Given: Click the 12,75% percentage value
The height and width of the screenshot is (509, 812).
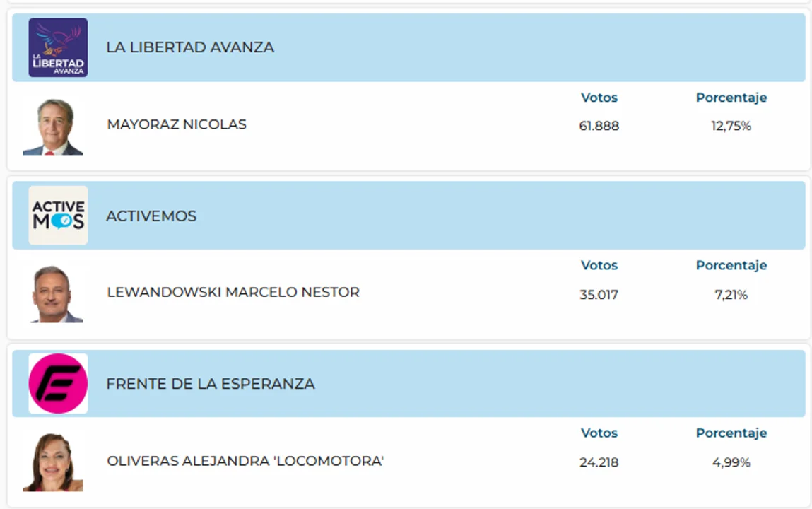Looking at the screenshot, I should coord(731,126).
